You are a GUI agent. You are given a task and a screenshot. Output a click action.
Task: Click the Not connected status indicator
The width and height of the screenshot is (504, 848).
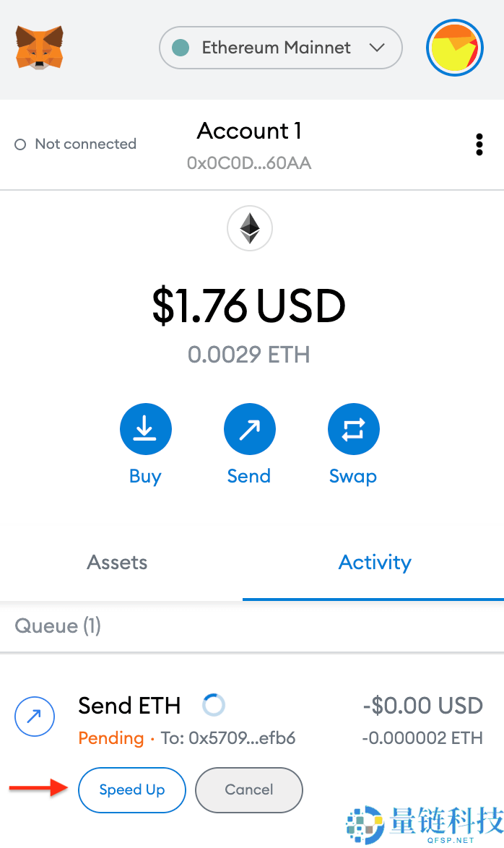tap(76, 144)
